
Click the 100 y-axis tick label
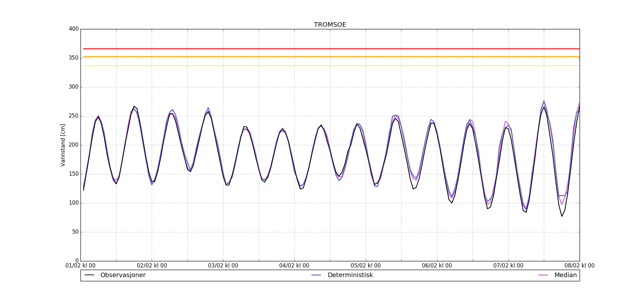coord(74,203)
